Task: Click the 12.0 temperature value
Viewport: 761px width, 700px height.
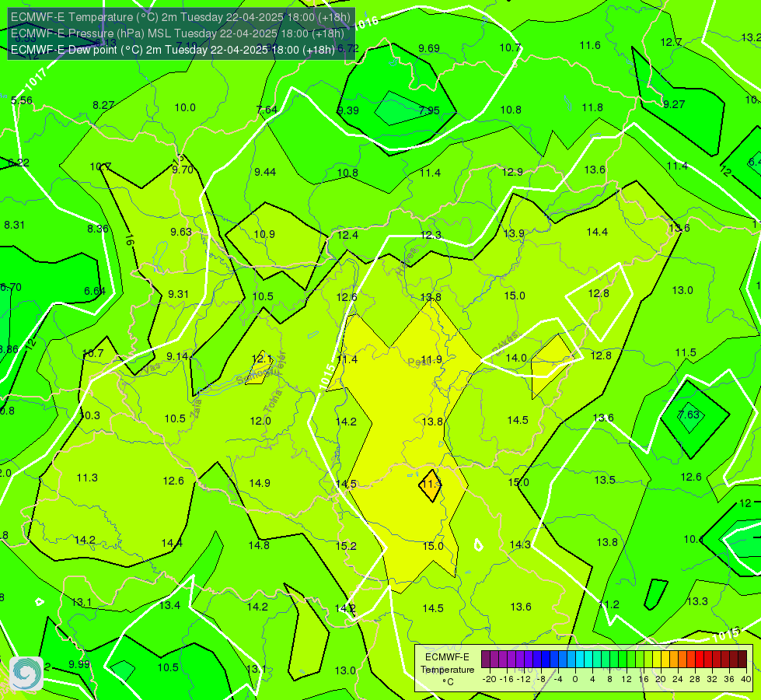Action: pos(260,421)
